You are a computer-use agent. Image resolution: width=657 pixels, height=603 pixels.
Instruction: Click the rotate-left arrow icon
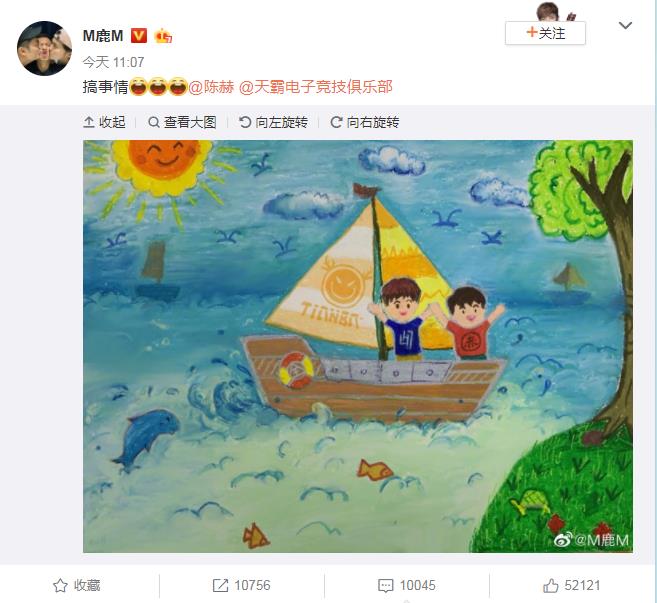[x=245, y=122]
